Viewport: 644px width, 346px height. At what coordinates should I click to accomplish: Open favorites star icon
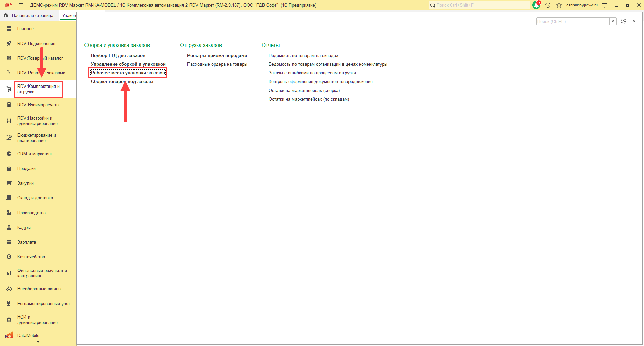click(x=559, y=5)
